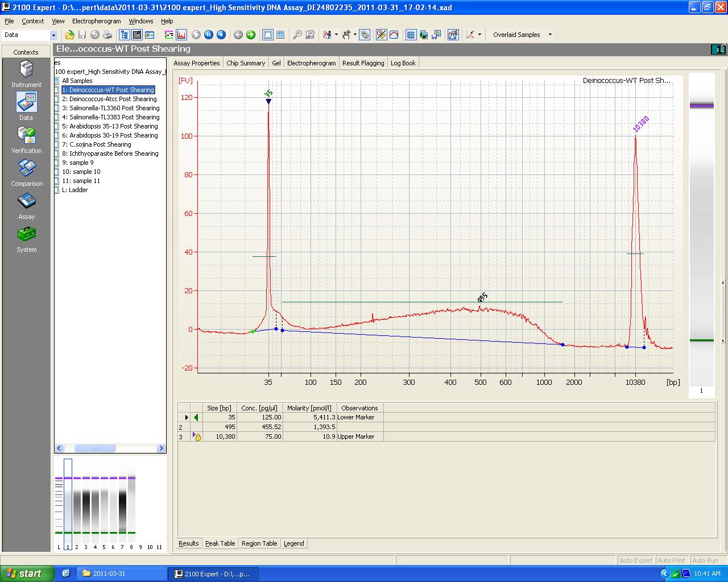Image resolution: width=728 pixels, height=582 pixels.
Task: Toggle checkbox beside L: Ladder
Action: tap(57, 190)
